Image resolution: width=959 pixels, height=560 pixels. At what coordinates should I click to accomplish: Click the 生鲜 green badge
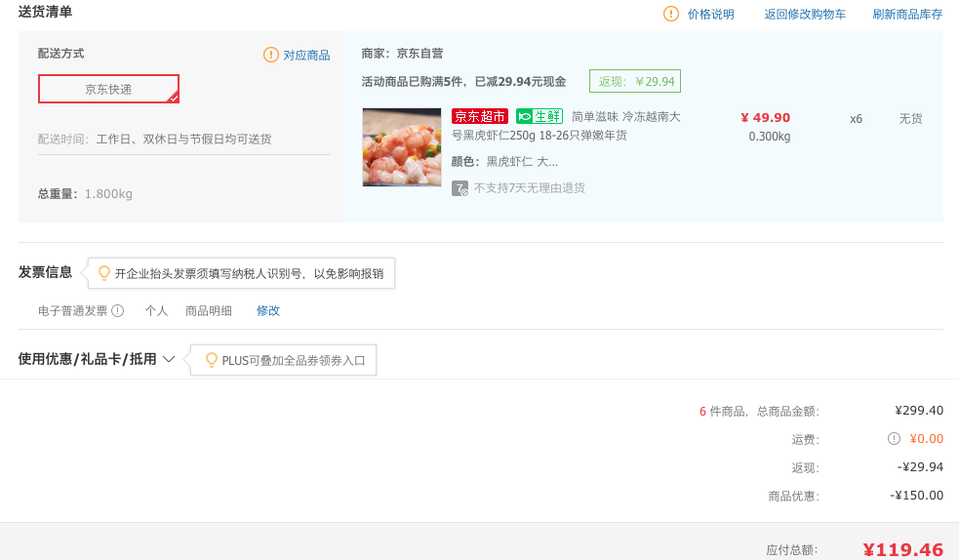[x=539, y=116]
